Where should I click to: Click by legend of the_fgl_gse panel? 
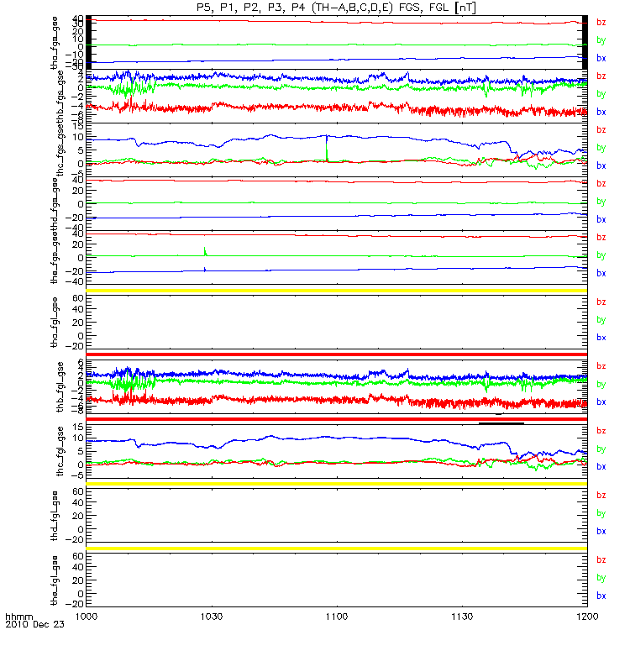click(x=601, y=578)
